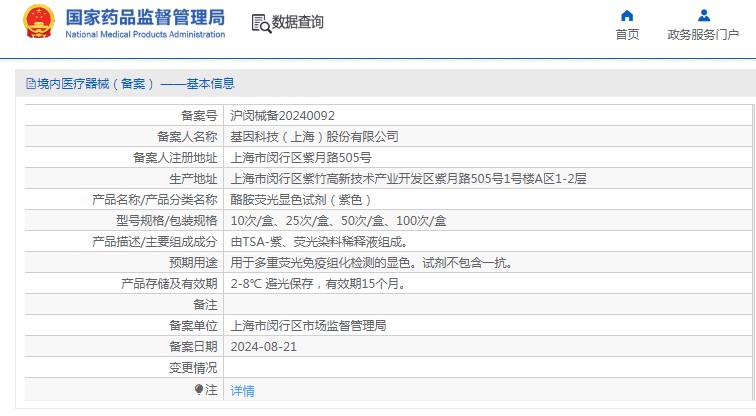Click the 境内医疗器械（备案）基本信息 heading
This screenshot has width=756, height=416.
pos(135,84)
